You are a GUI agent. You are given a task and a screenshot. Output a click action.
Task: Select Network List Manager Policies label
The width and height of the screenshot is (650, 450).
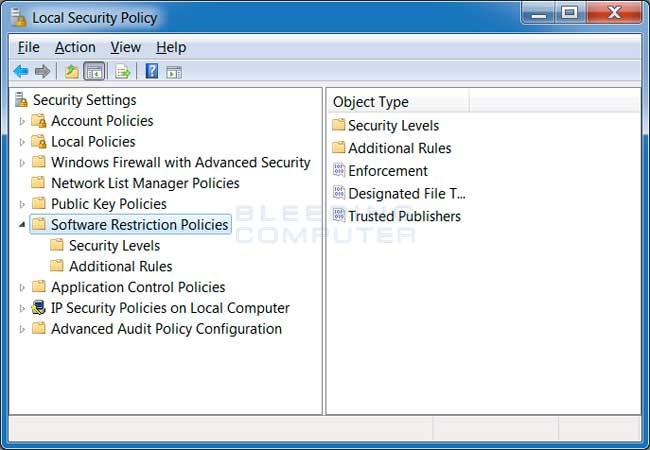145,183
